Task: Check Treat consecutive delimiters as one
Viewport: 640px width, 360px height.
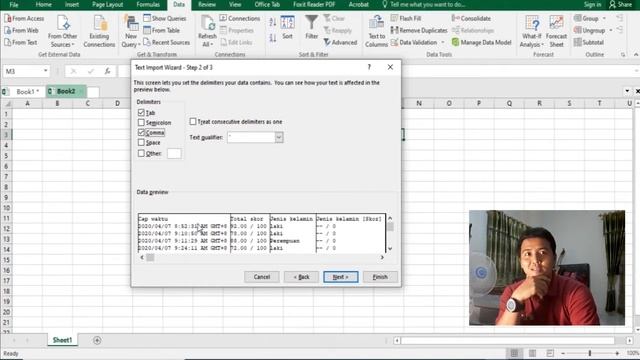Action: [x=193, y=122]
